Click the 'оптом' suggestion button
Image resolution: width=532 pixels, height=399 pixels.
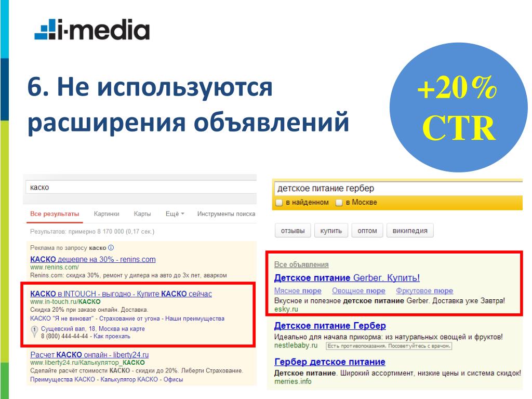click(367, 231)
